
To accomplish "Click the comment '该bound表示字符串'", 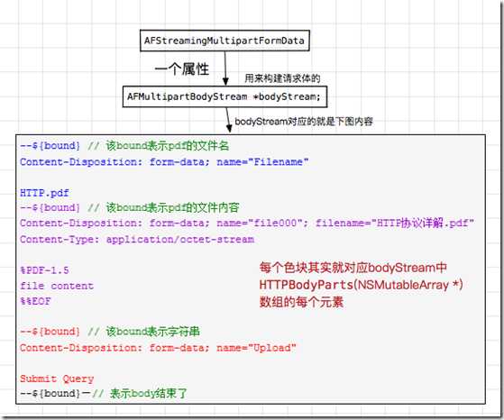I will (x=153, y=332).
